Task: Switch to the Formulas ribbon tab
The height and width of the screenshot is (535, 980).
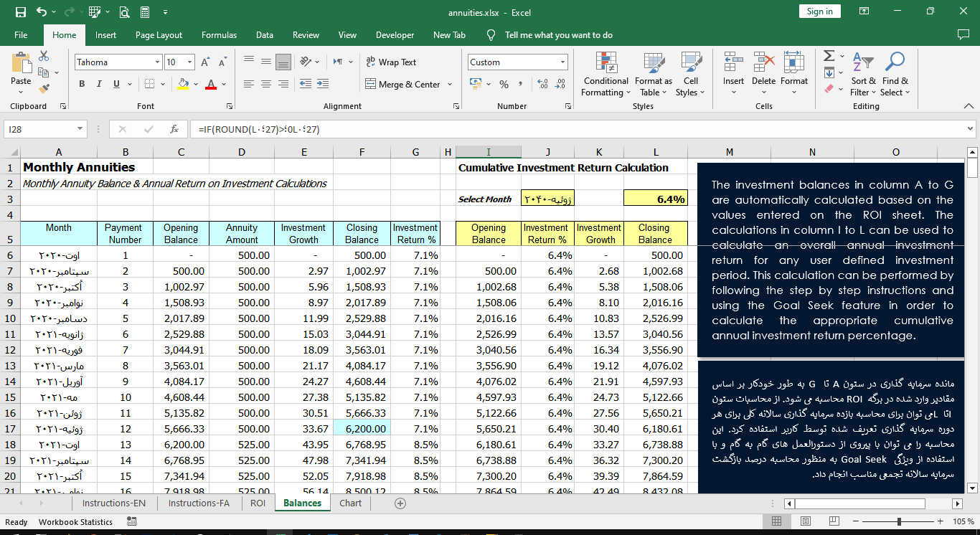Action: click(219, 35)
